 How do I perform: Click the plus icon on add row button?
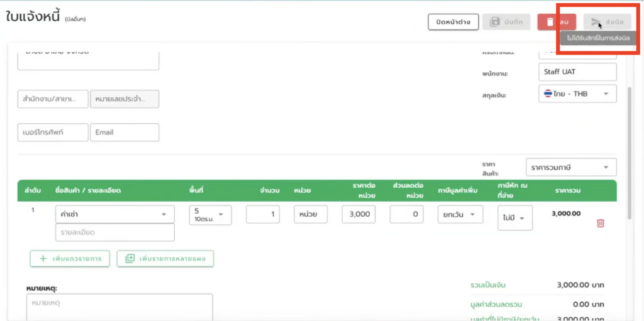[x=43, y=258]
